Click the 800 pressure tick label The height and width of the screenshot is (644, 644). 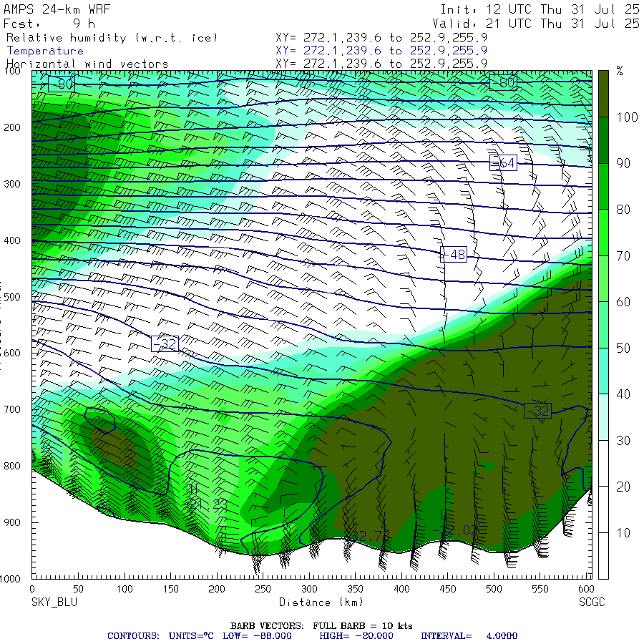click(x=12, y=466)
